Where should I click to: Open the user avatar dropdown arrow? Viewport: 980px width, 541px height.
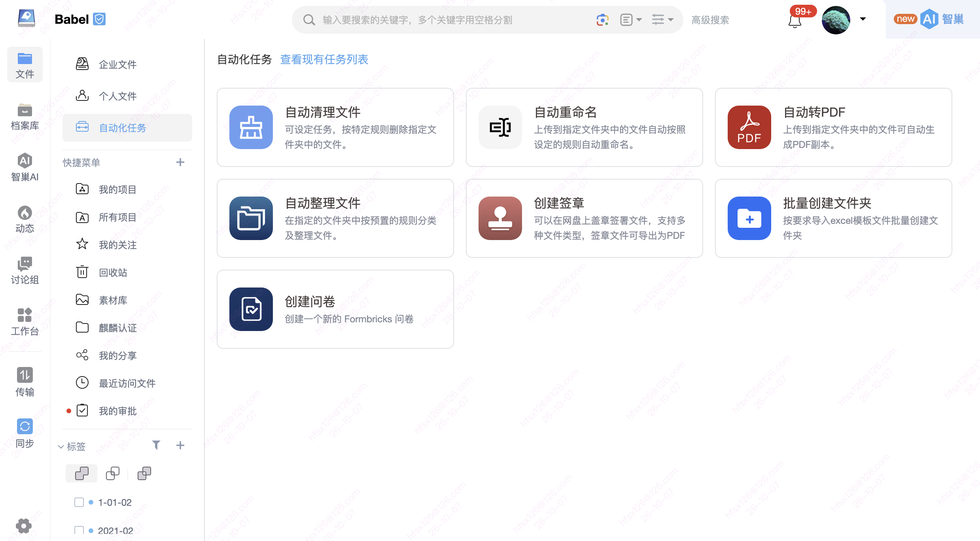[863, 19]
